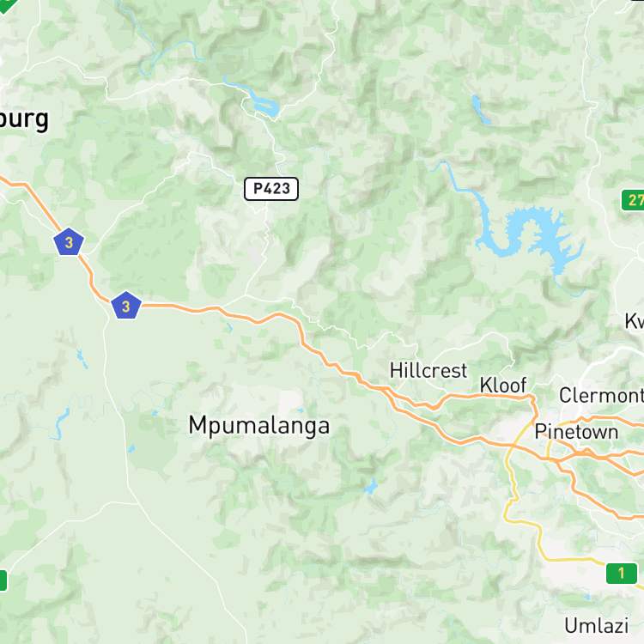Select the partial green shield at lower-left edge
The image size is (644, 644).
point(3,580)
